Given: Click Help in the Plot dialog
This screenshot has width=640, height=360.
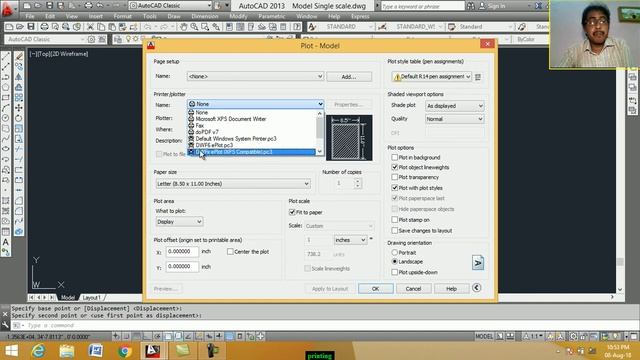Looking at the screenshot, I should click(x=451, y=289).
